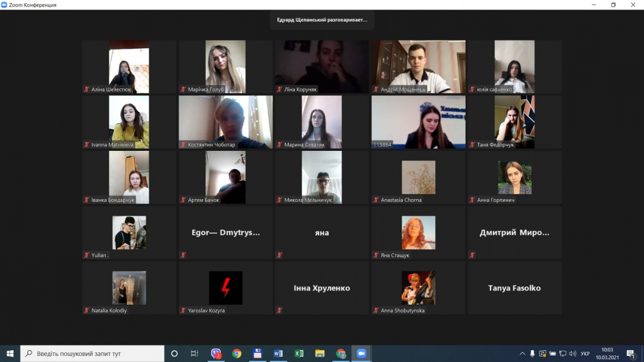This screenshot has width=644, height=362.
Task: Click muted mic icon beside Аліна Шелестюк
Action: (86, 89)
